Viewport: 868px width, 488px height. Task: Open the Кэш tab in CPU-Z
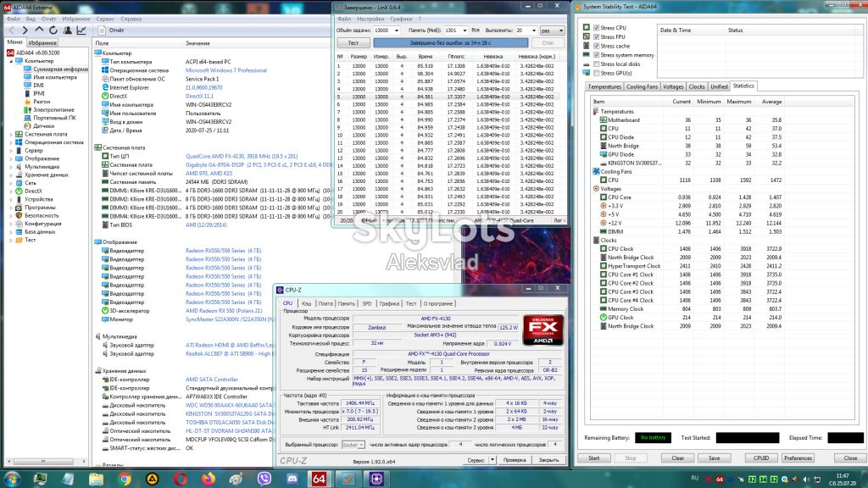pyautogui.click(x=306, y=304)
